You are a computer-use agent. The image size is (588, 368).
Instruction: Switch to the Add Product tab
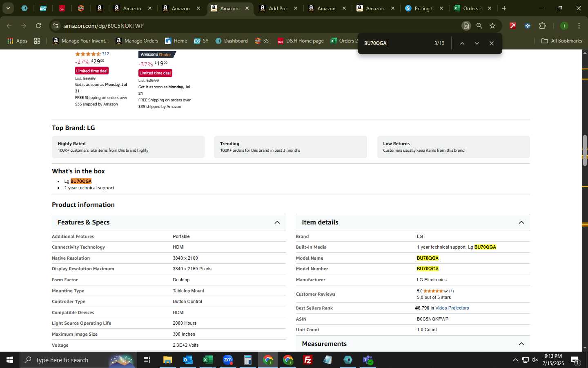point(279,8)
